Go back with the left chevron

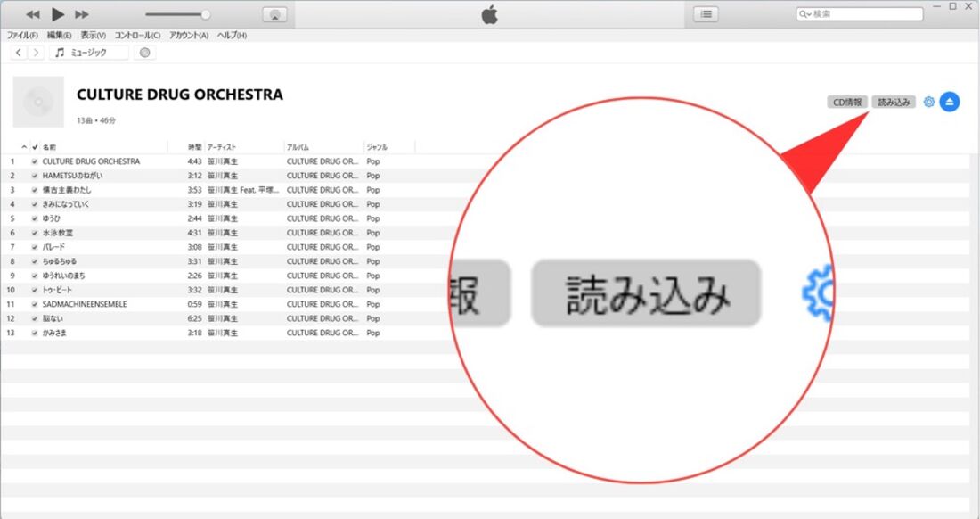pyautogui.click(x=19, y=53)
